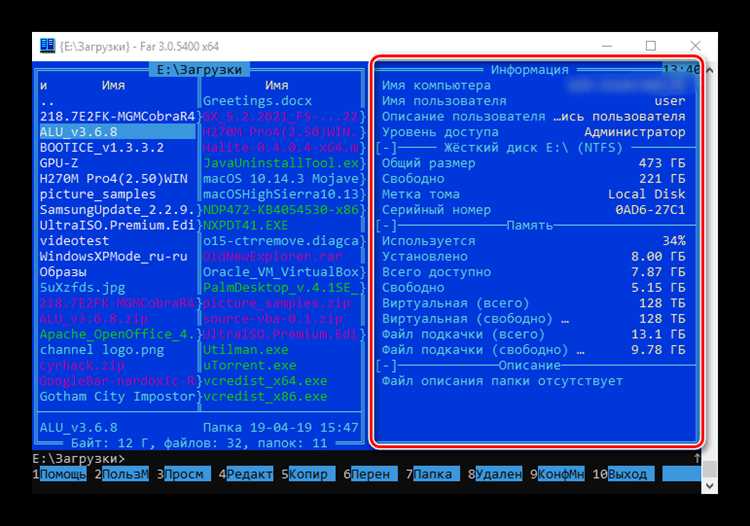Select the file NXPDT41.EXE
This screenshot has height=526, width=750.
(x=246, y=225)
